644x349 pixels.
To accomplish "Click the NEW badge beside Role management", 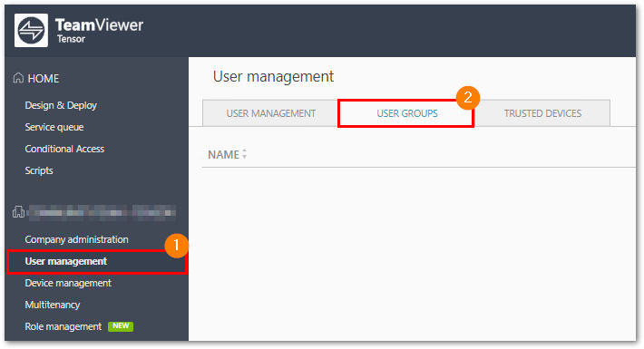I will coord(121,326).
